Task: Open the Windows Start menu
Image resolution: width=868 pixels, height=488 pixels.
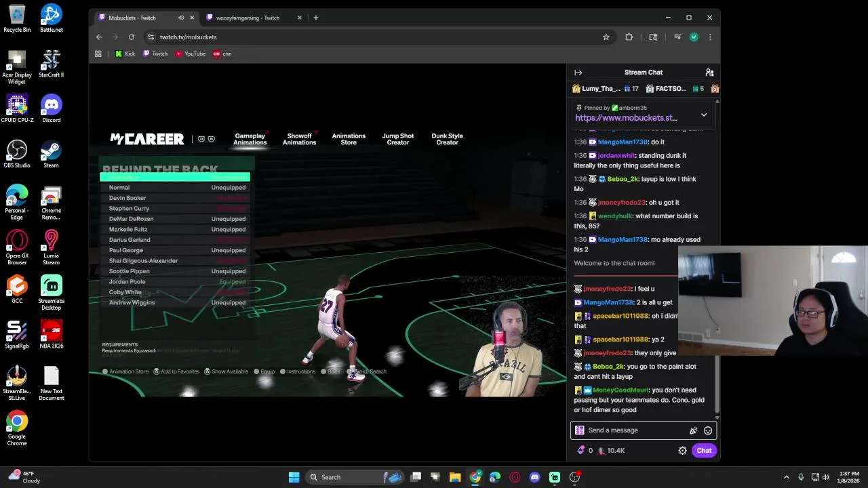Action: pyautogui.click(x=294, y=477)
